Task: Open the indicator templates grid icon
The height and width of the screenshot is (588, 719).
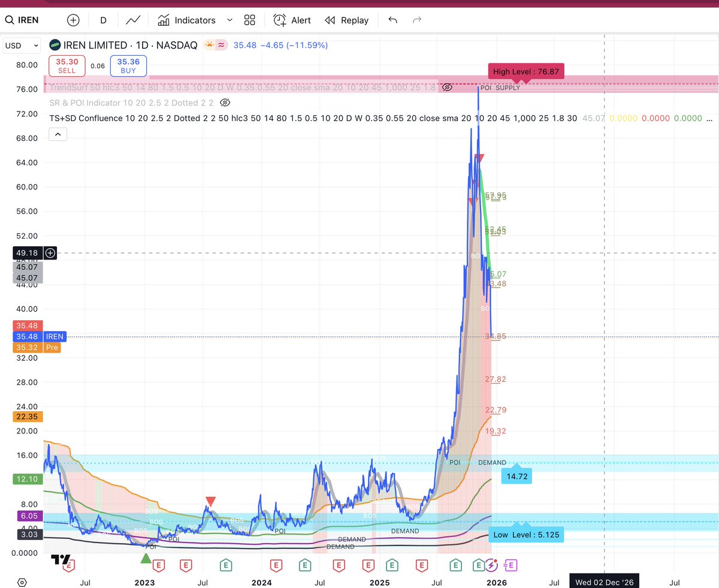Action: pyautogui.click(x=250, y=20)
